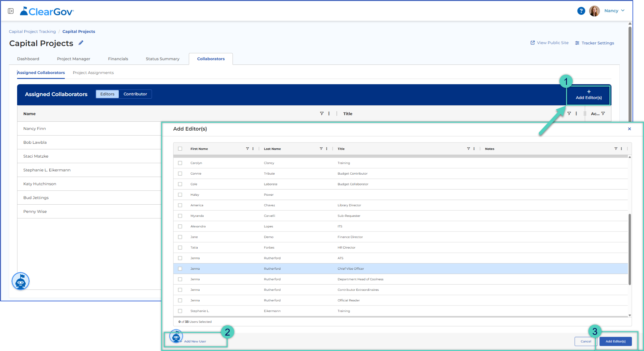
Task: Check the box for Carolyn Clancy
Action: 180,163
